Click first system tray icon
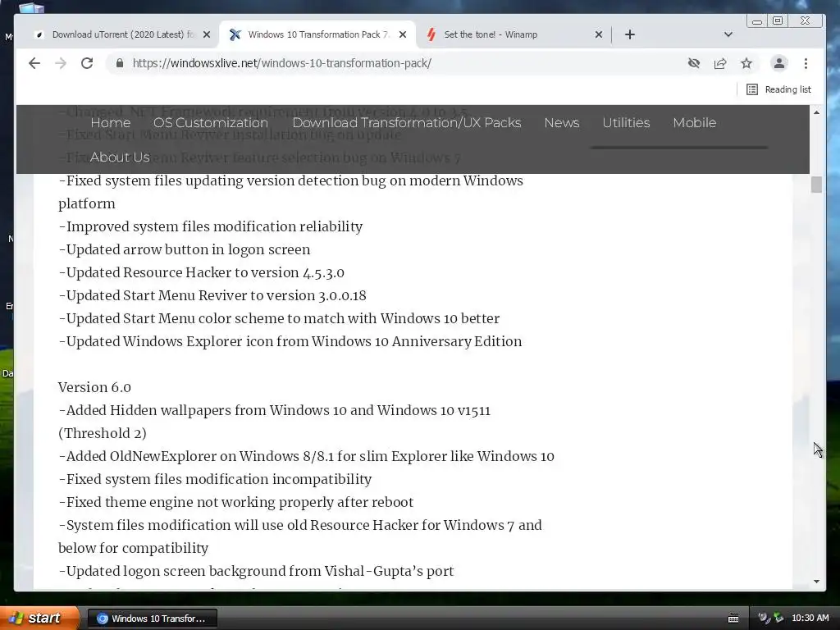Viewport: 840px width, 630px height. [764, 619]
